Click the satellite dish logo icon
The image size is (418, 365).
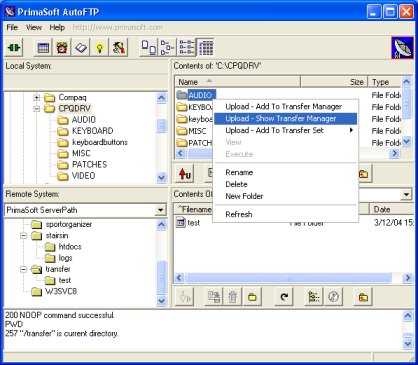tap(402, 48)
